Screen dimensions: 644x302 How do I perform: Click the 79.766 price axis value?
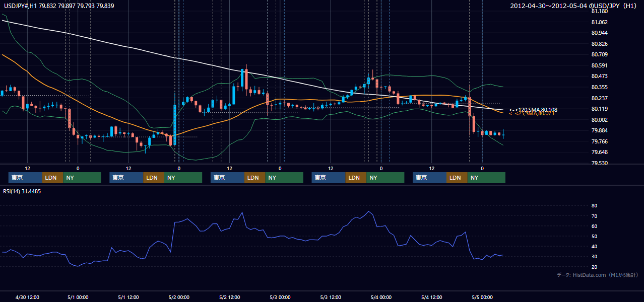[x=599, y=141]
